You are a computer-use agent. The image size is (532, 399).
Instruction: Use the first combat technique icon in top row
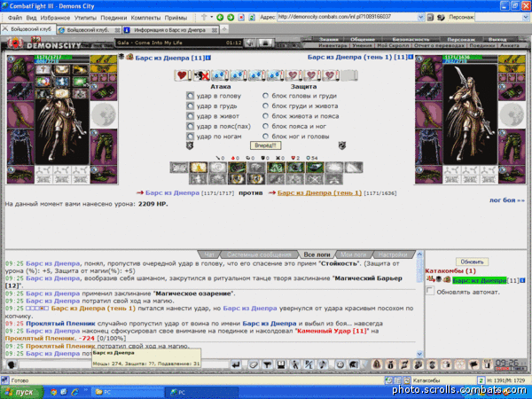tap(179, 168)
